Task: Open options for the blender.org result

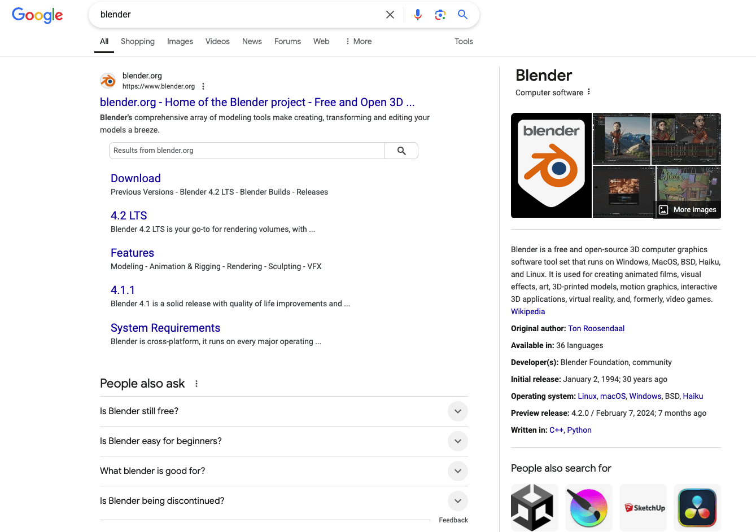Action: click(203, 86)
